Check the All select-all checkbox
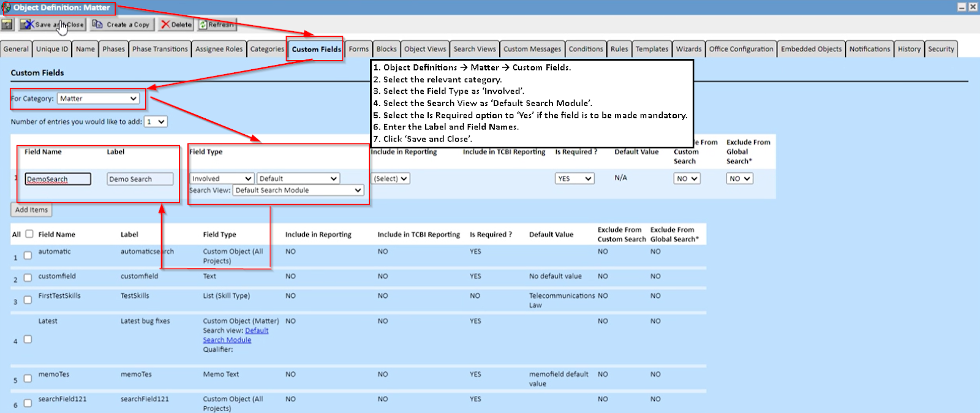 (x=29, y=233)
